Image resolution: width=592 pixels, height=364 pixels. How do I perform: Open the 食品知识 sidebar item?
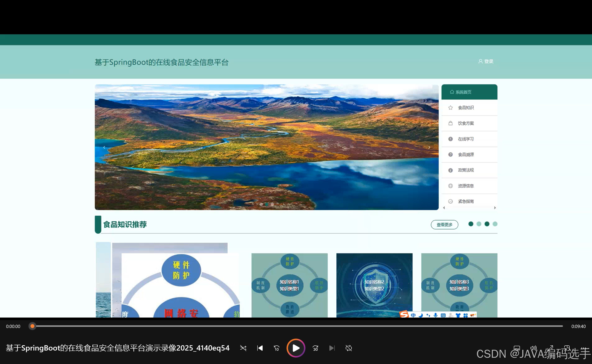(465, 108)
